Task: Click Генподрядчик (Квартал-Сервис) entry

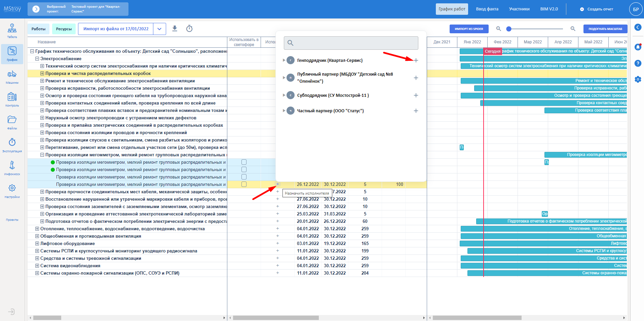Action: [x=330, y=61]
